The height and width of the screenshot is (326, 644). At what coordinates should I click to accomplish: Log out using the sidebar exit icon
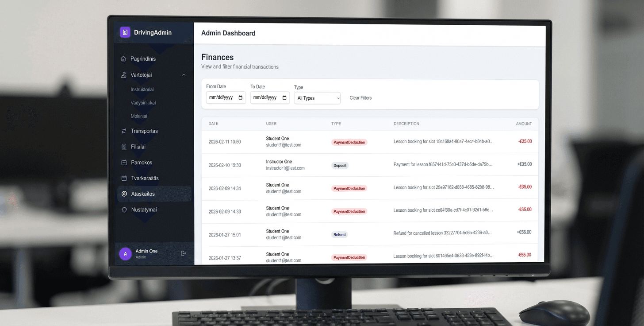click(184, 253)
